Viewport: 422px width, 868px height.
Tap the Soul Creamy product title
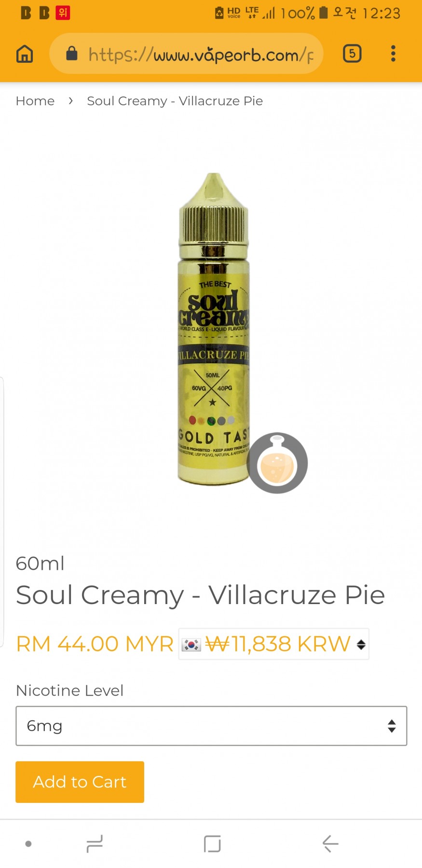200,595
